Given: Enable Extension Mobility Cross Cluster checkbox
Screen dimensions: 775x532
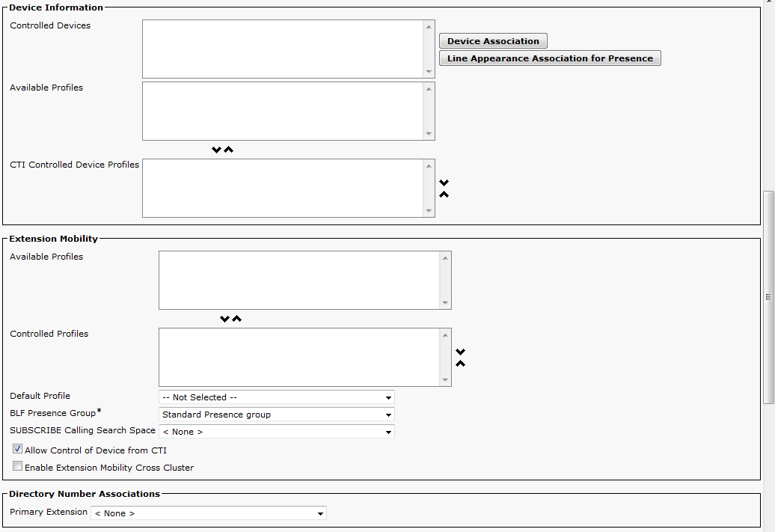Looking at the screenshot, I should click(x=18, y=467).
